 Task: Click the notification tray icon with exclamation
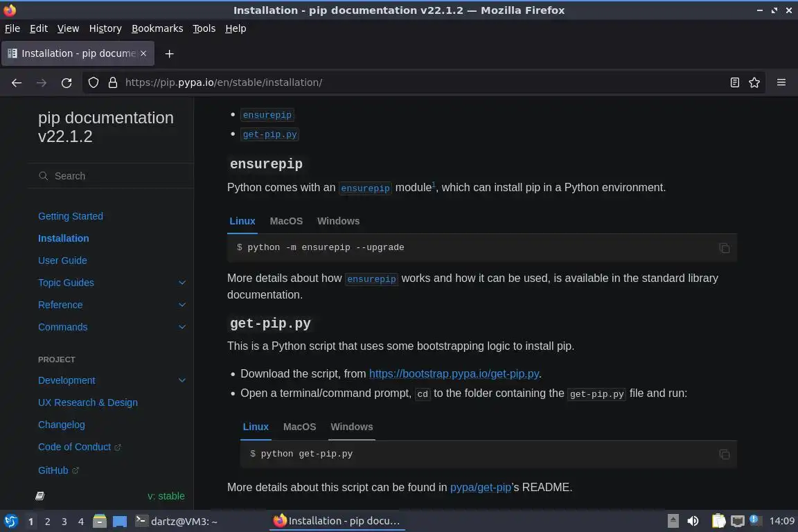coord(755,520)
